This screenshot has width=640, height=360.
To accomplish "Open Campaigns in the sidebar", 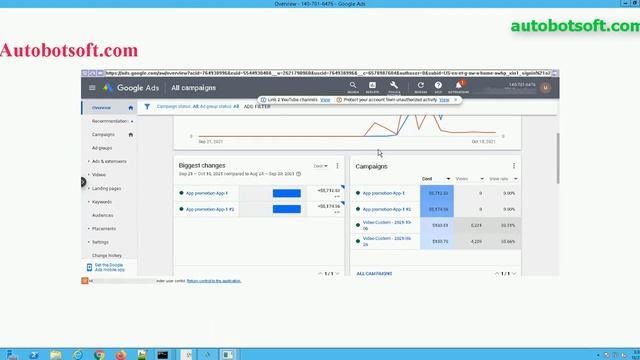I will (x=103, y=135).
